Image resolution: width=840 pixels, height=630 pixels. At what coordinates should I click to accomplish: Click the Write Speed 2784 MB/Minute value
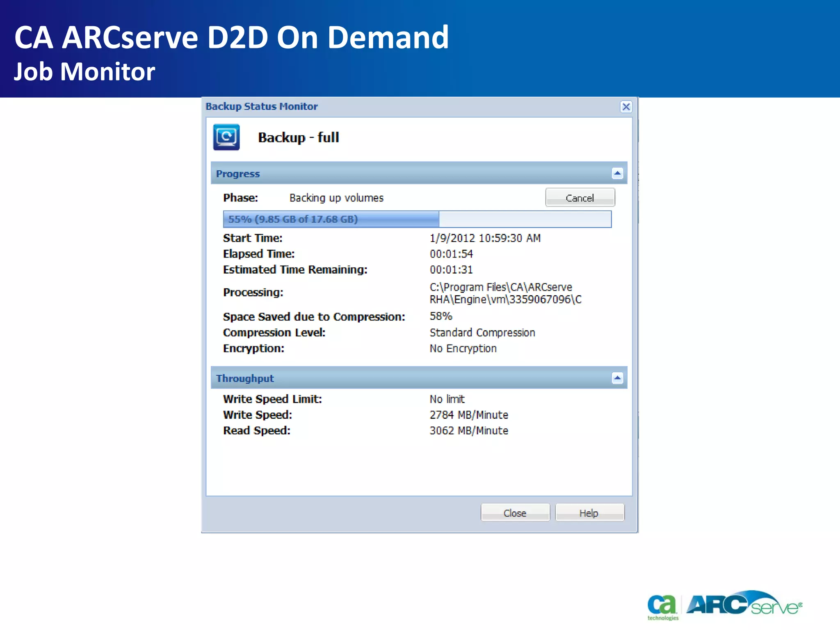pos(469,415)
